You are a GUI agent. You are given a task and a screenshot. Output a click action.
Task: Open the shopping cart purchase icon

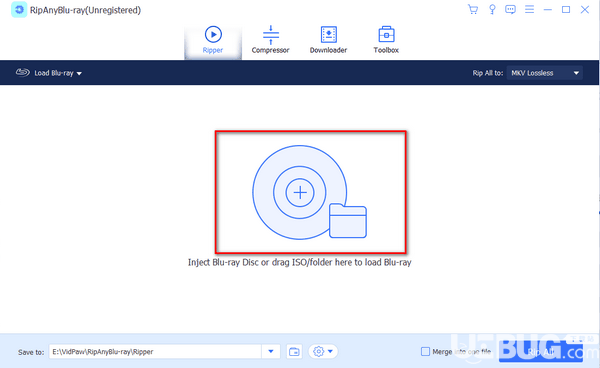(473, 10)
